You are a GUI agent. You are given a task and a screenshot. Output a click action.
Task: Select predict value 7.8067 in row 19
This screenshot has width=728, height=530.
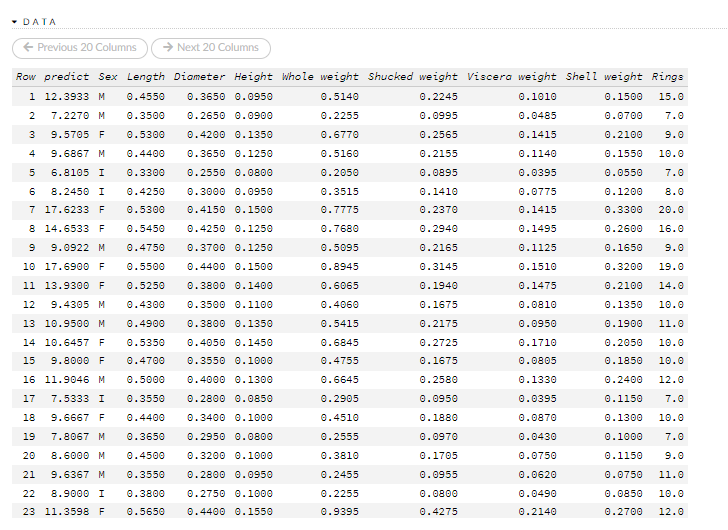(x=70, y=437)
